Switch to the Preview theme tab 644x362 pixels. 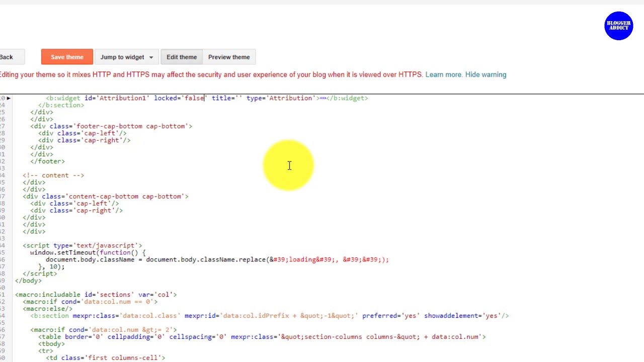coord(229,57)
